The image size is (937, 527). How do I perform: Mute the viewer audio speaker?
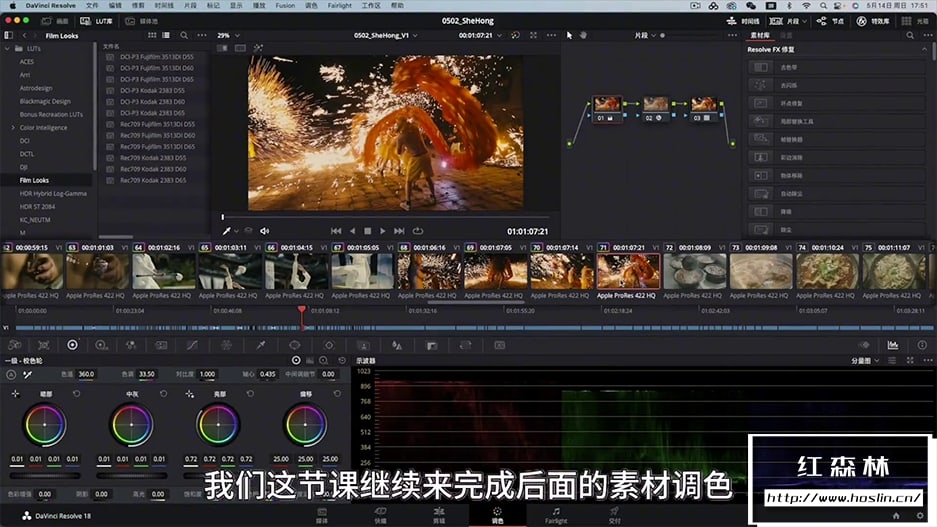click(x=265, y=231)
